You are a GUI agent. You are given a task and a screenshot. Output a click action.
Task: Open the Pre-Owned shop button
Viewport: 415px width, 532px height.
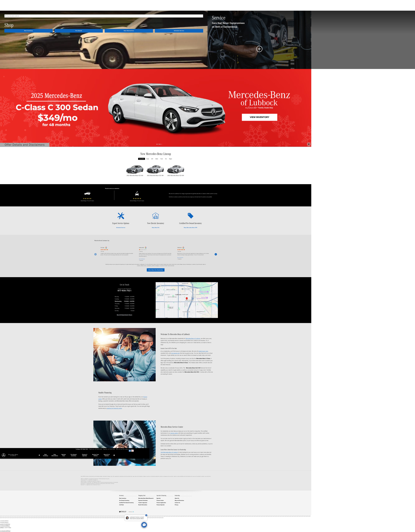[x=79, y=31]
